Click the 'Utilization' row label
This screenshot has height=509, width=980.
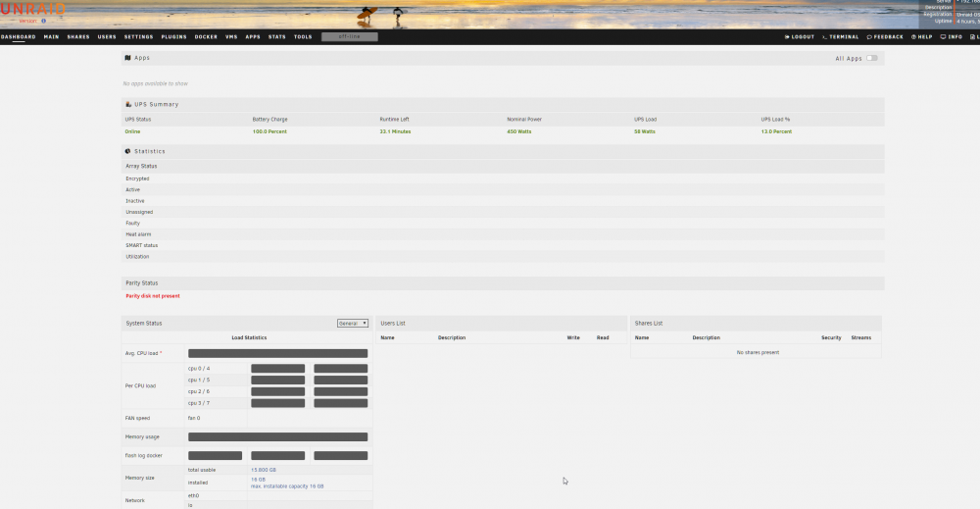point(137,256)
